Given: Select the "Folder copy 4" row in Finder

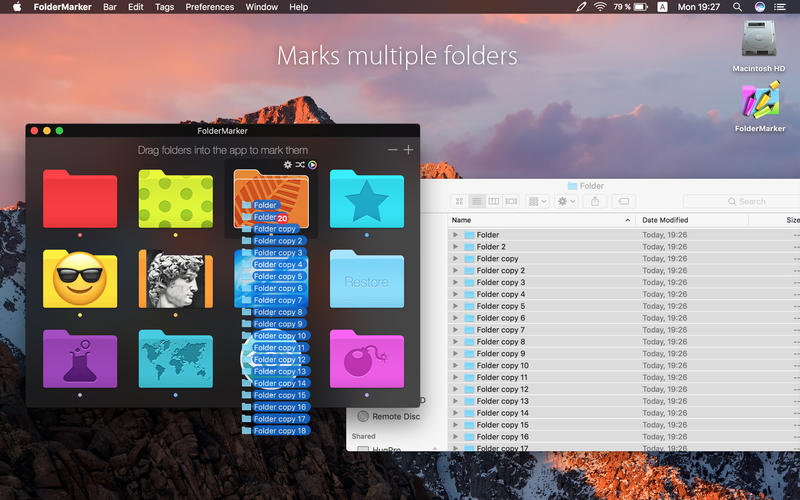Looking at the screenshot, I should [624, 294].
